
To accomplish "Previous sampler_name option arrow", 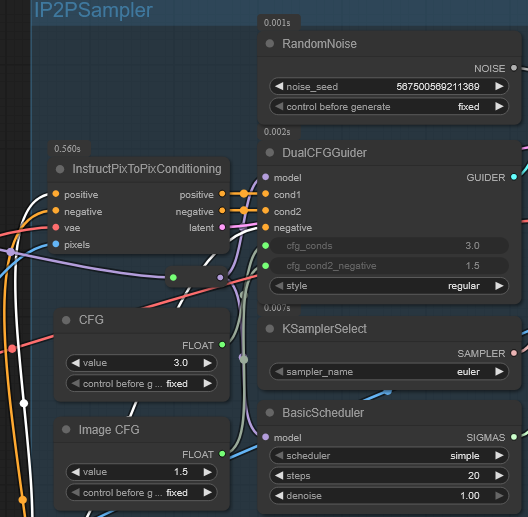I will click(x=279, y=372).
